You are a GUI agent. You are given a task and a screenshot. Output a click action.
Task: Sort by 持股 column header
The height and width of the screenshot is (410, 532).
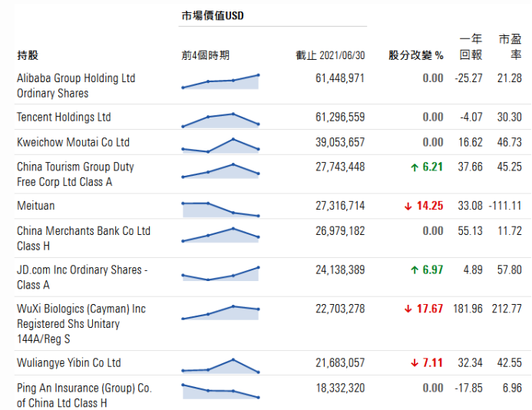(28, 56)
